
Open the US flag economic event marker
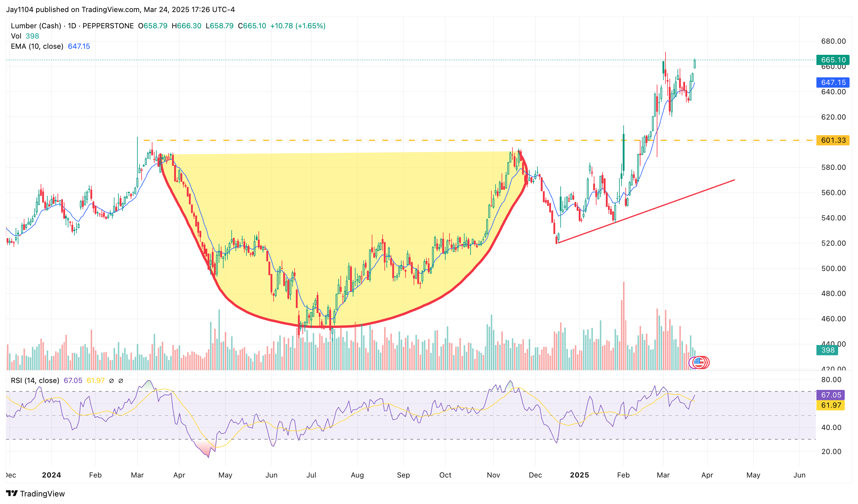tap(699, 362)
